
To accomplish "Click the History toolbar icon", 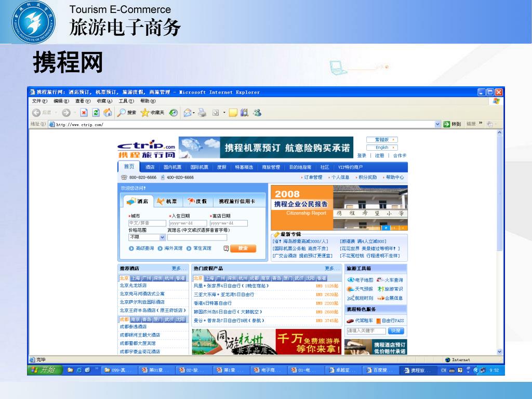I will (174, 113).
